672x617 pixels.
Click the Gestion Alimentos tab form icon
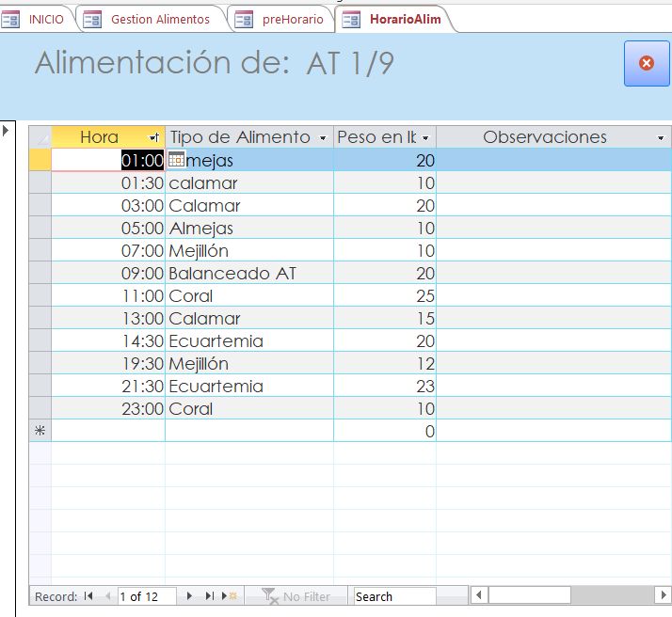coord(91,20)
